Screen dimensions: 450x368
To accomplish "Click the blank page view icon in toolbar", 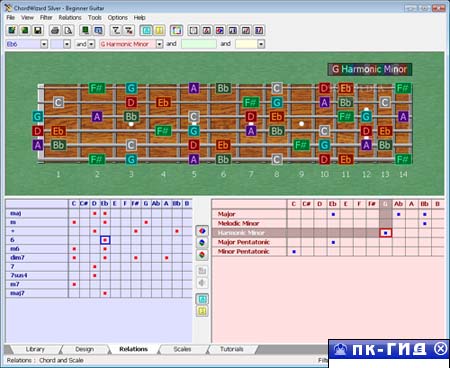I will [194, 30].
